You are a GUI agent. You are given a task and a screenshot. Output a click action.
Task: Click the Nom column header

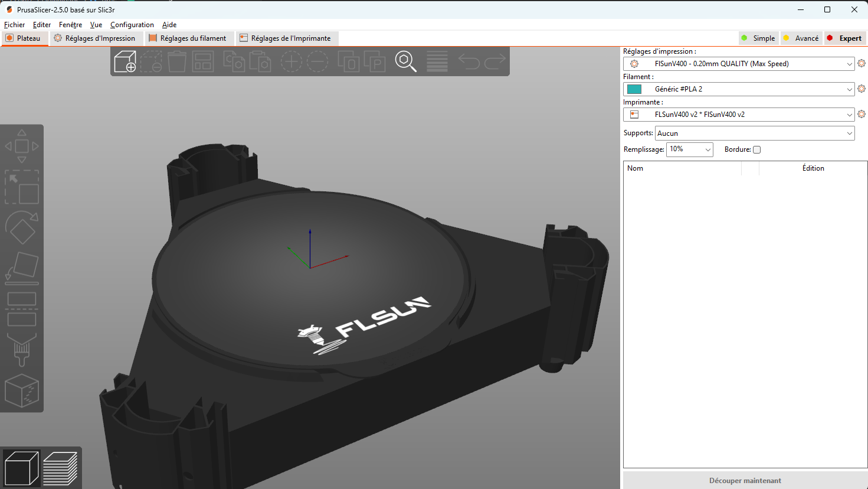(x=682, y=168)
